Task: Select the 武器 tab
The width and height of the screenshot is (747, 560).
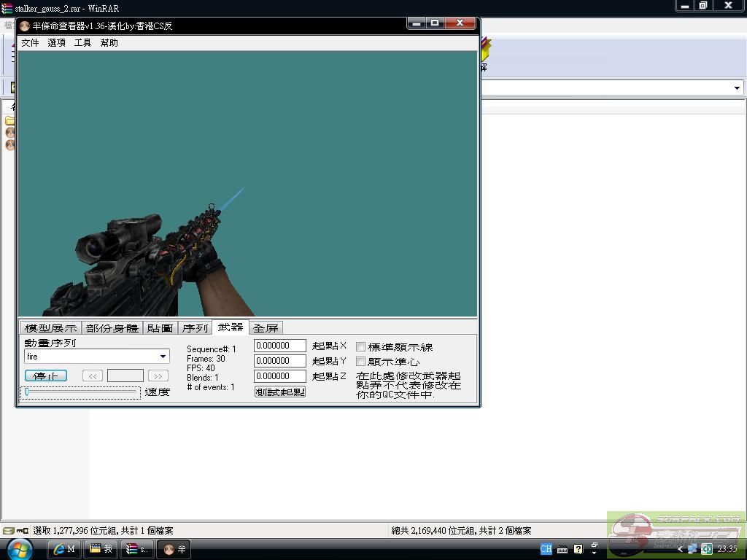Action: (x=231, y=327)
